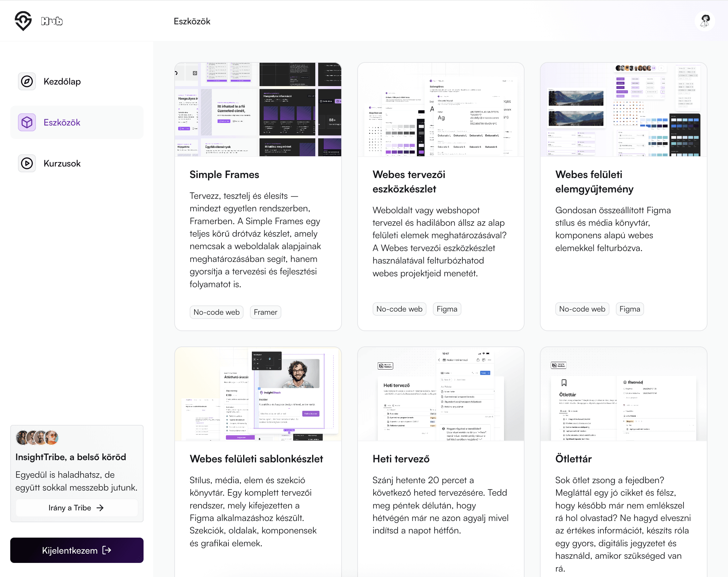The image size is (728, 577).
Task: Open the Ötlettár card title
Action: 573,459
